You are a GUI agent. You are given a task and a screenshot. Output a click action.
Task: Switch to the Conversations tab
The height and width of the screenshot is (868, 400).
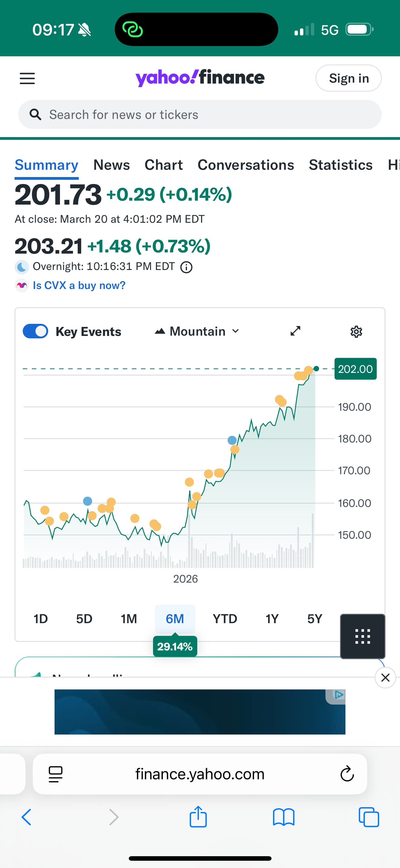click(245, 165)
